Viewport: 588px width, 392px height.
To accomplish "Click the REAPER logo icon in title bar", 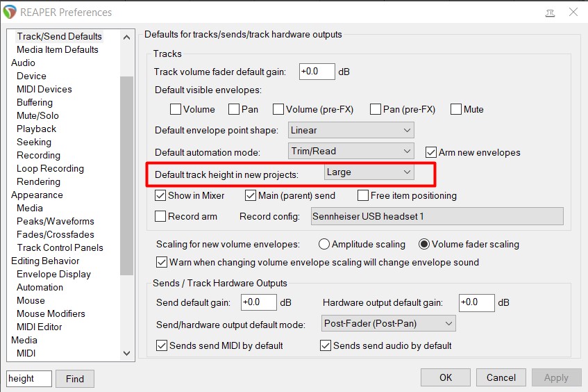I will point(10,12).
